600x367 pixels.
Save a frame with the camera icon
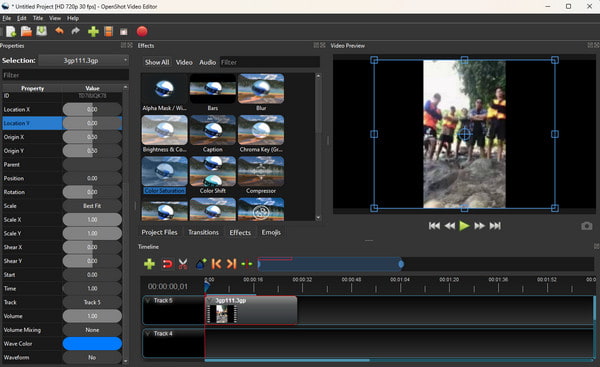[x=587, y=226]
